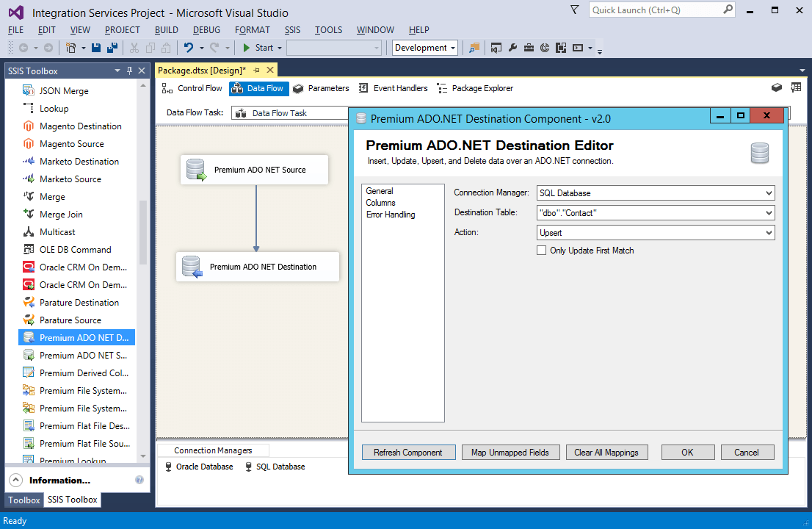812x529 pixels.
Task: Open the Error Handling page in editor
Action: [x=391, y=215]
